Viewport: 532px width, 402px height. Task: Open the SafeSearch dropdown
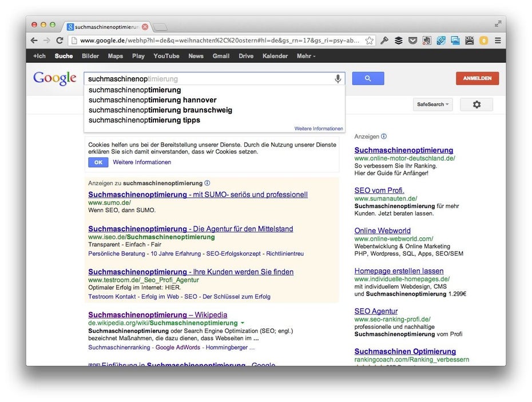pyautogui.click(x=433, y=105)
